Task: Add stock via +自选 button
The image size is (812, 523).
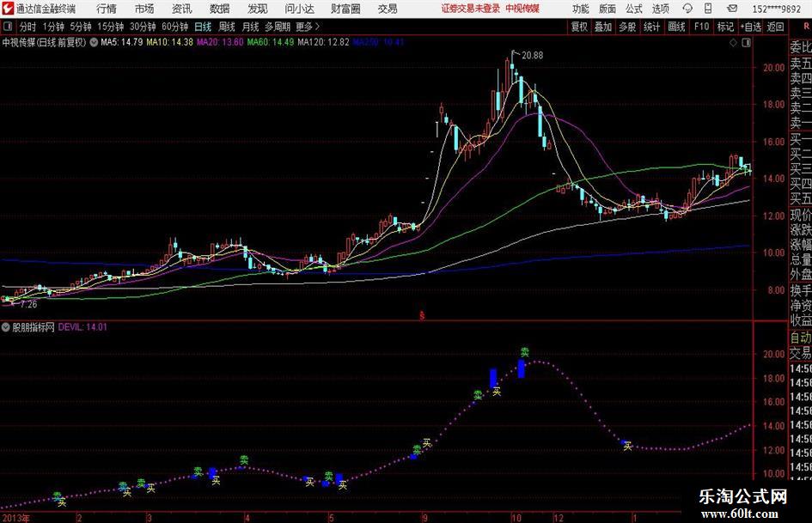Action: point(751,27)
